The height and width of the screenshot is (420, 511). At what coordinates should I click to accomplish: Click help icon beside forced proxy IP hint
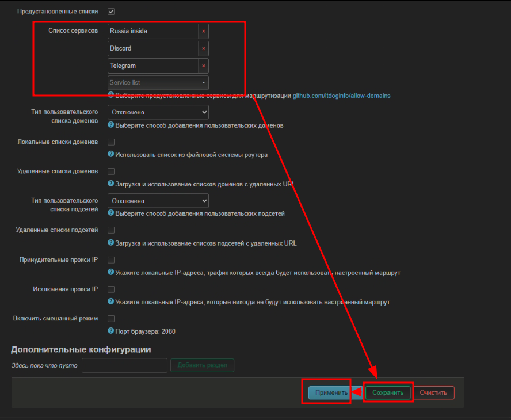[x=111, y=272]
